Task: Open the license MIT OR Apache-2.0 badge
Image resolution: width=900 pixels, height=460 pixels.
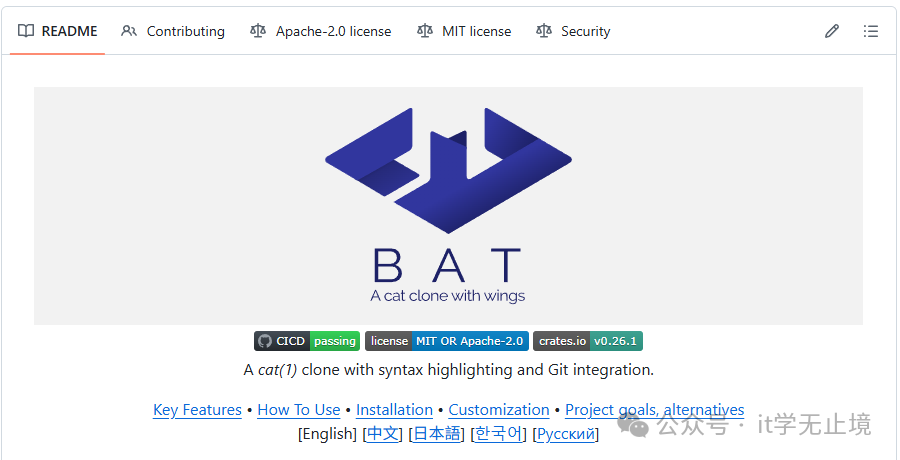Action: click(x=447, y=341)
